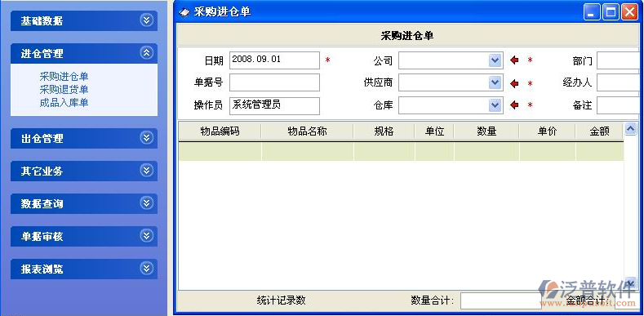The height and width of the screenshot is (316, 644).
Task: Open 成品入库单 link
Action: pos(64,103)
